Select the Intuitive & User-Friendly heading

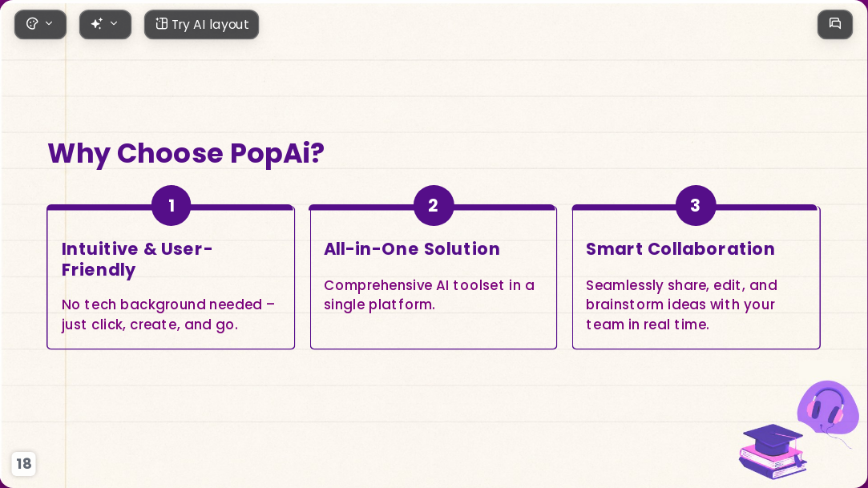click(x=137, y=259)
